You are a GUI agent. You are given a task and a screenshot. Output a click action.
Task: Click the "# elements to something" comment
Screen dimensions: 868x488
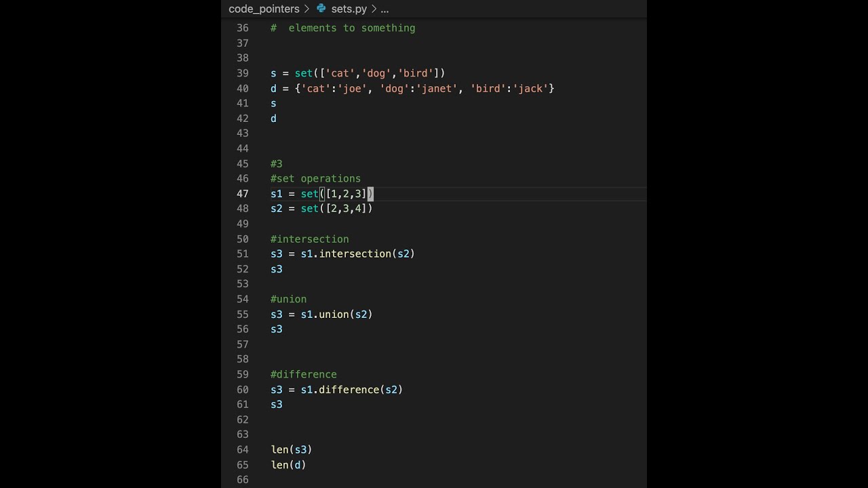(343, 28)
